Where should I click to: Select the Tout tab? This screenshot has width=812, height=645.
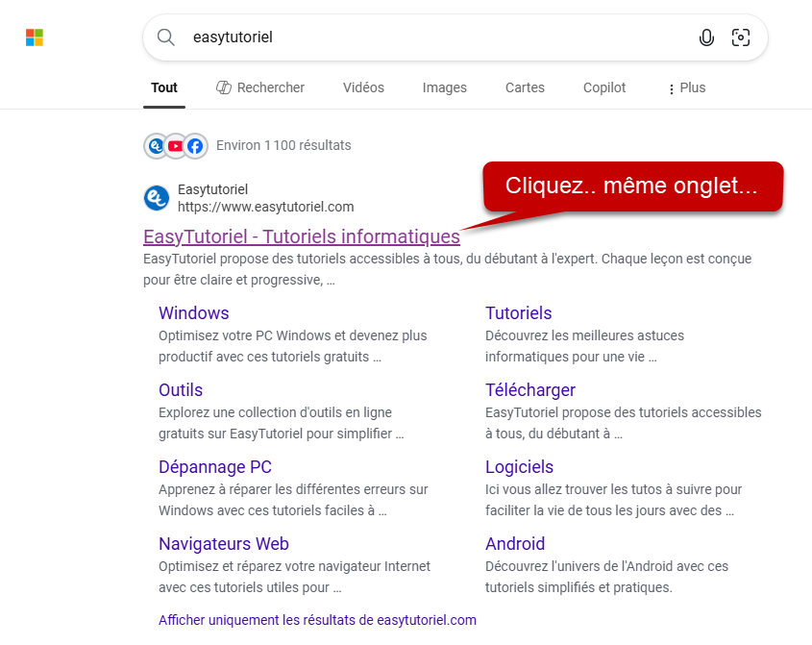click(164, 87)
